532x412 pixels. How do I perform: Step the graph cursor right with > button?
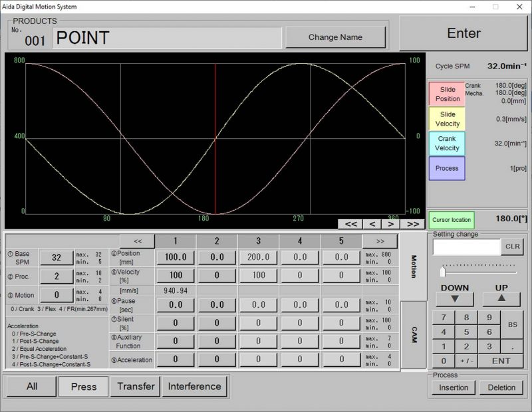[x=392, y=224]
